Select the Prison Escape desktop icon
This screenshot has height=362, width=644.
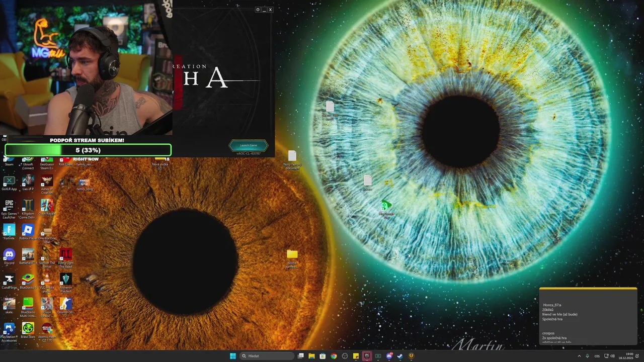tap(47, 308)
